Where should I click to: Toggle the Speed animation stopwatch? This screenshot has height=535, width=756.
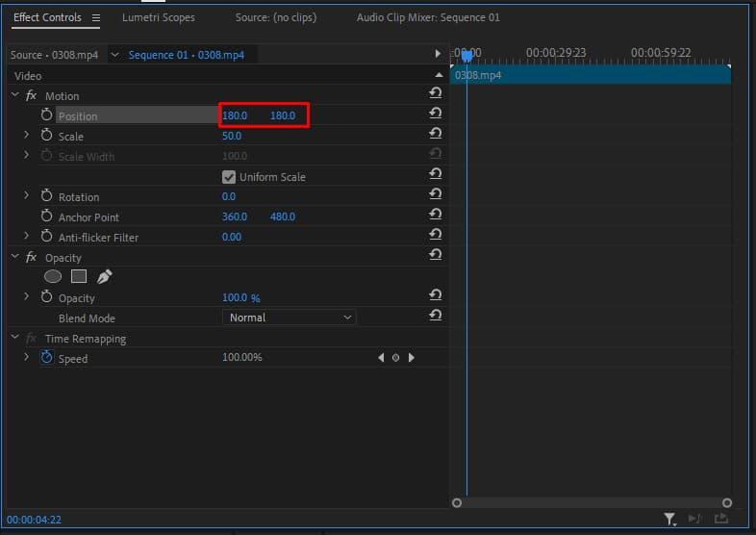(46, 358)
